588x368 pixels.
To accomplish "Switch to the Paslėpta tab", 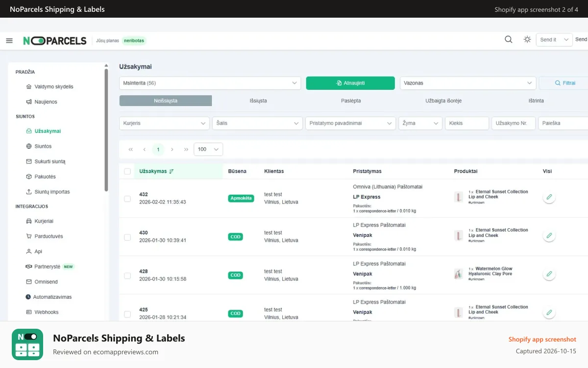I will [x=351, y=101].
